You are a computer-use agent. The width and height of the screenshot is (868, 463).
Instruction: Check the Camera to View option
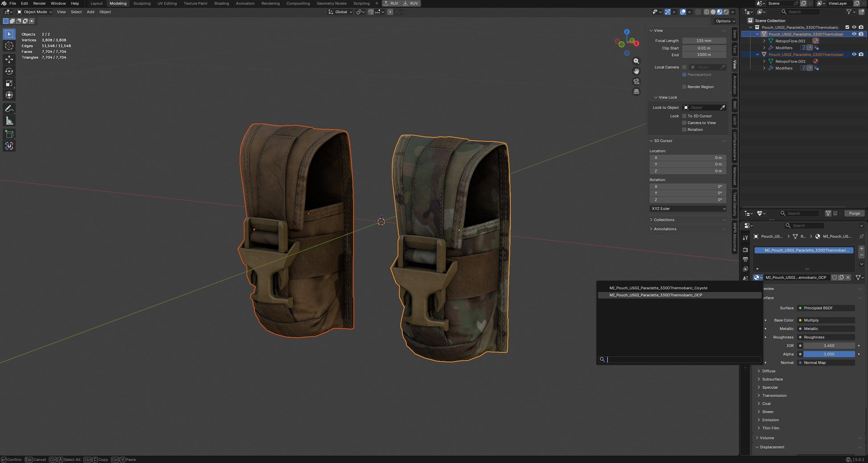coord(684,123)
